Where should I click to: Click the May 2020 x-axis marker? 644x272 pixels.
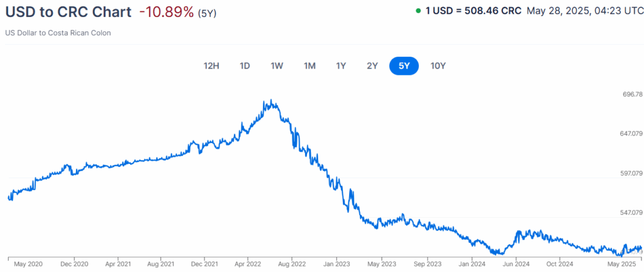point(27,264)
